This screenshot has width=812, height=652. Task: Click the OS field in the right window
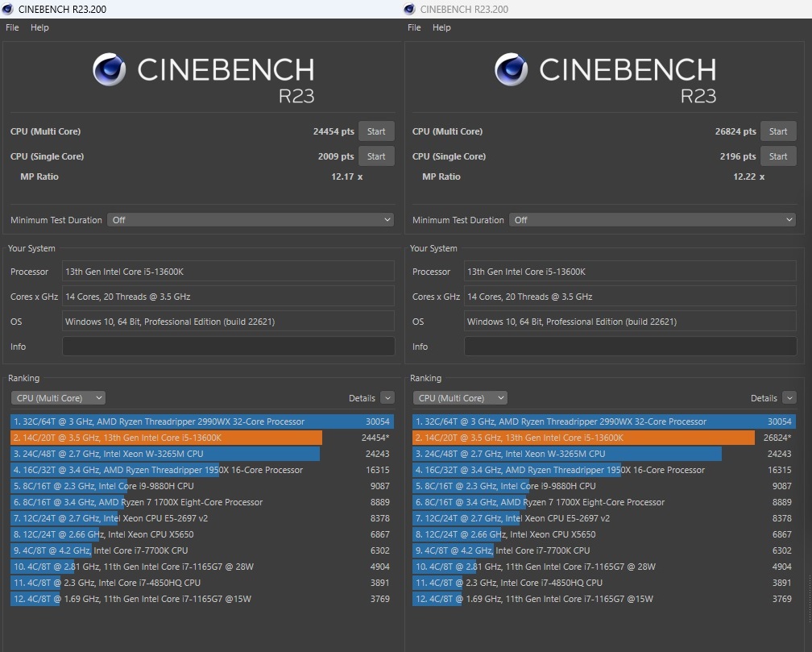pos(630,322)
